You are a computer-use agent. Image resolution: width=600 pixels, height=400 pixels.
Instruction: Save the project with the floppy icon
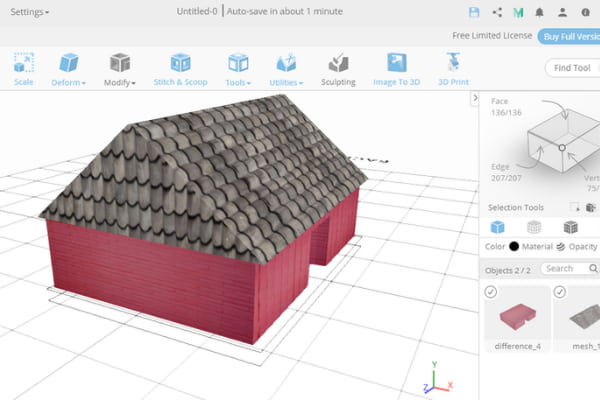point(474,12)
